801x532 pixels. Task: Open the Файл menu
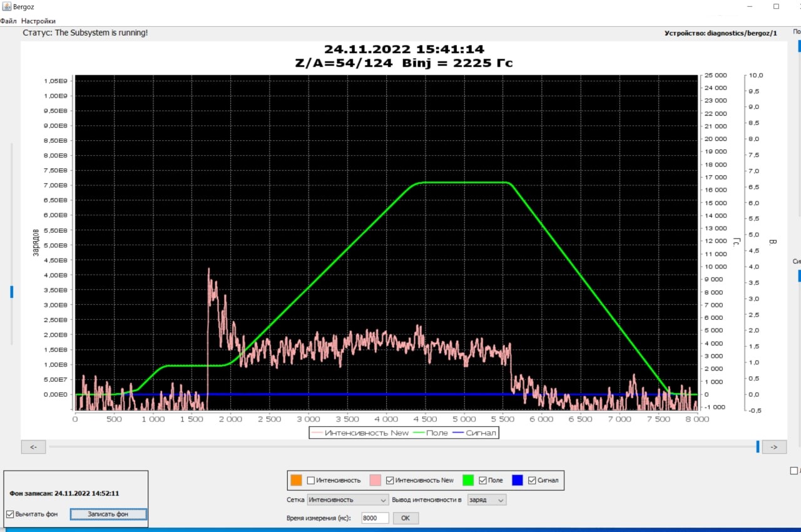(x=9, y=21)
